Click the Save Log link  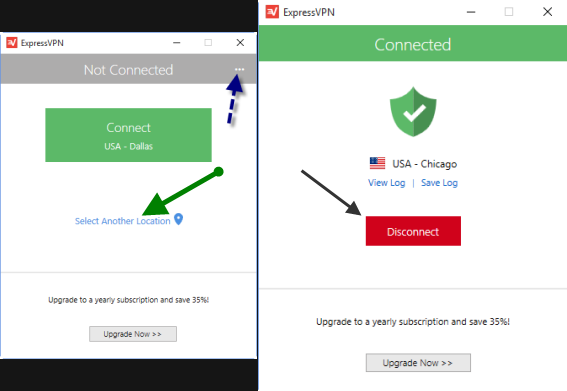439,183
